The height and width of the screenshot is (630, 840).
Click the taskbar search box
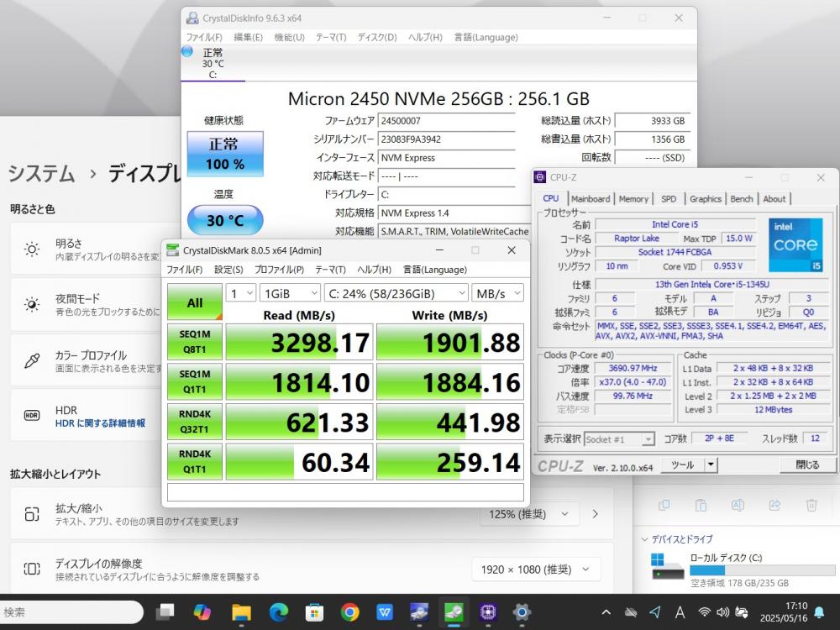pyautogui.click(x=71, y=612)
